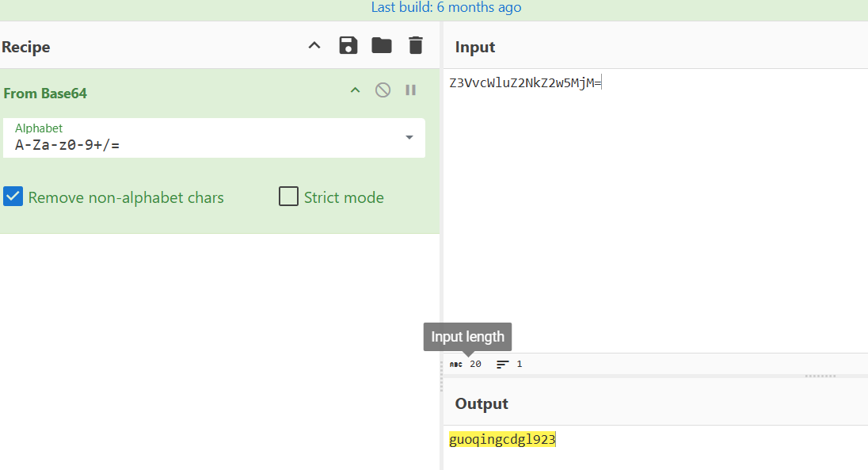
Task: Click the Alphabet value field
Action: 215,138
